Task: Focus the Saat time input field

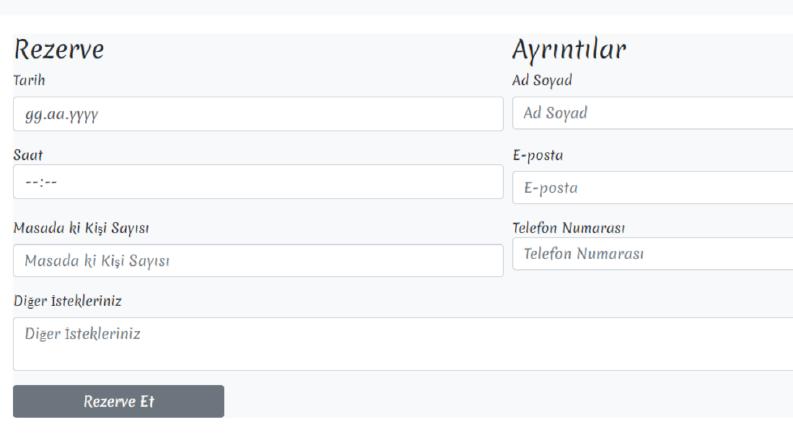Action: click(x=258, y=182)
